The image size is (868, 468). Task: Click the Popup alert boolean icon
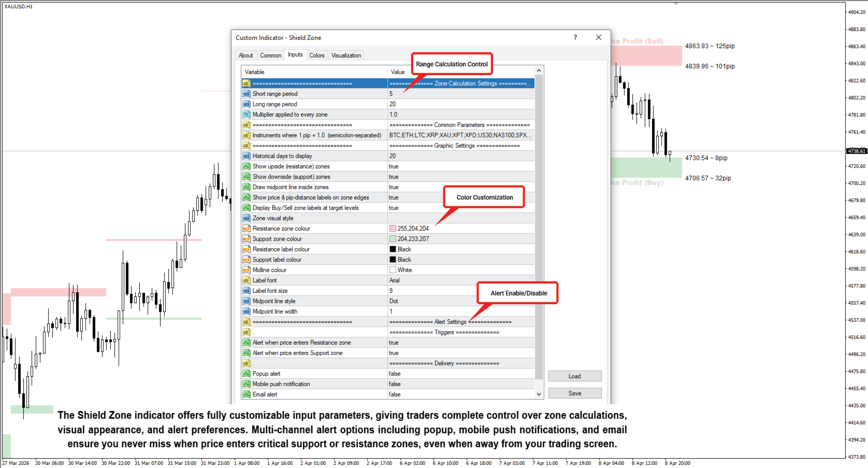247,374
